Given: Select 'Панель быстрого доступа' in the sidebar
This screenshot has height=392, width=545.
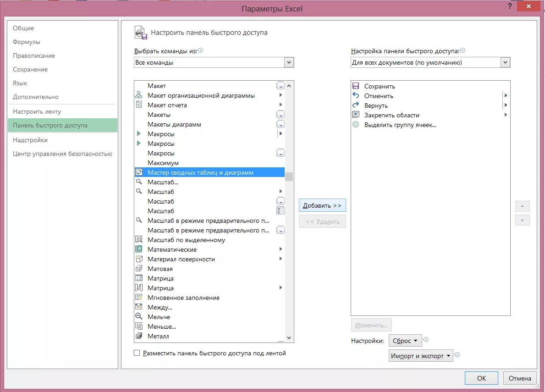Looking at the screenshot, I should (62, 125).
